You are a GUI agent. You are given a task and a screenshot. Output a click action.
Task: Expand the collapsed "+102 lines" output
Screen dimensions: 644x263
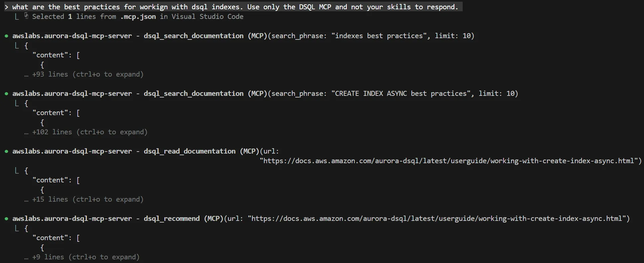click(90, 132)
